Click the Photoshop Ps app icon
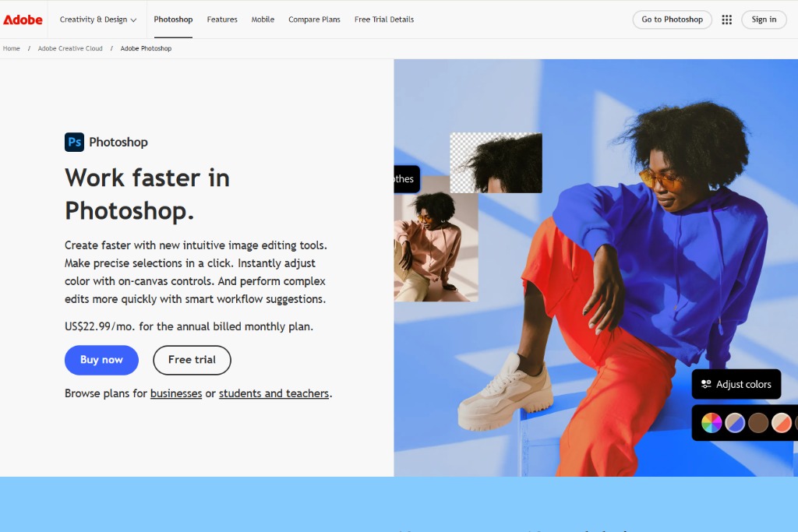The image size is (798, 532). point(74,142)
